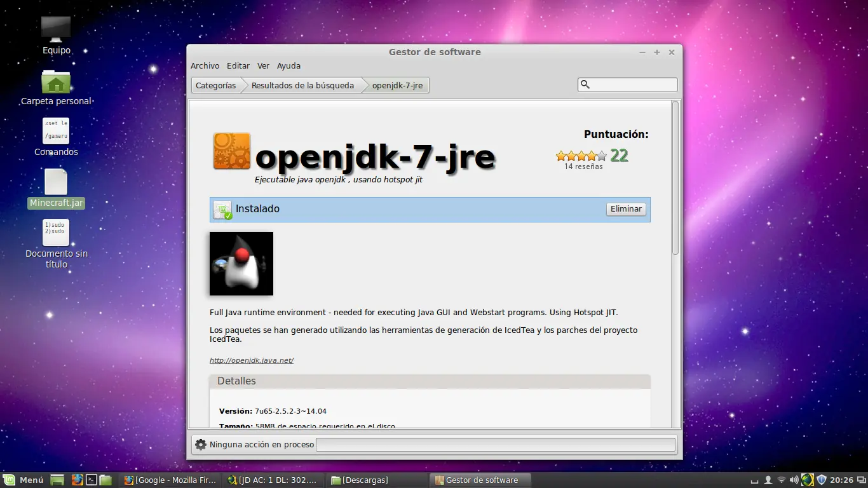Select the Documento sin título file
This screenshot has height=488, width=868.
(56, 233)
